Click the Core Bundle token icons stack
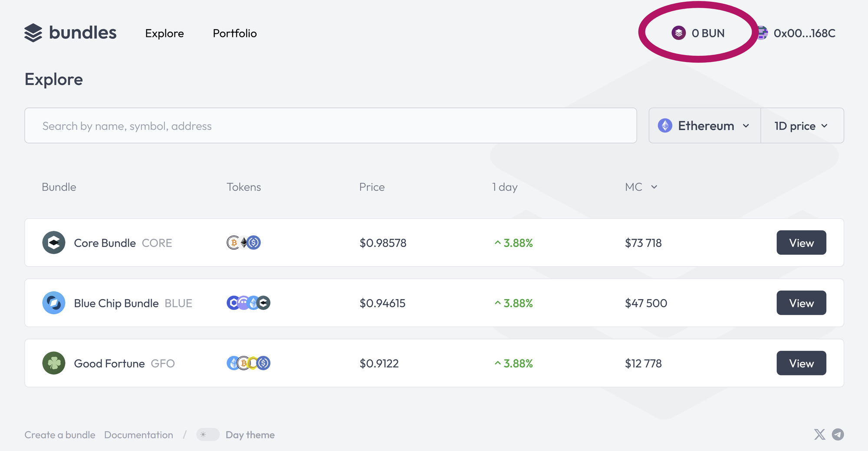Image resolution: width=868 pixels, height=451 pixels. (243, 243)
